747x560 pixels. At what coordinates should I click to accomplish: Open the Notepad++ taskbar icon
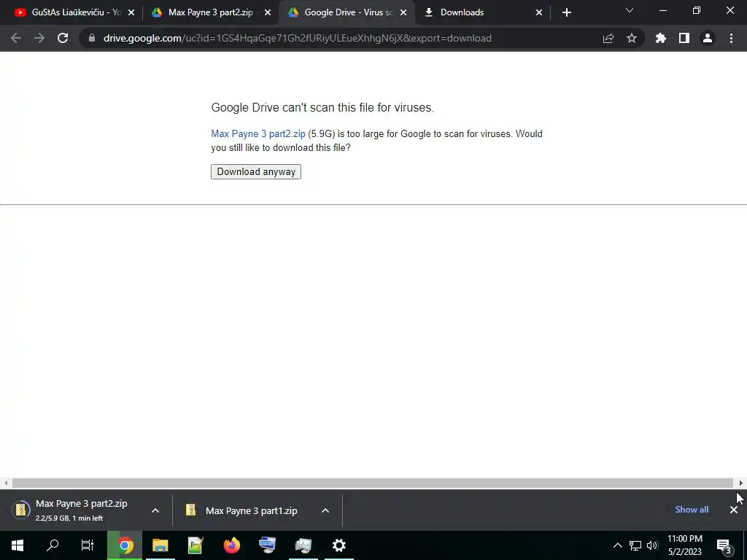[196, 545]
